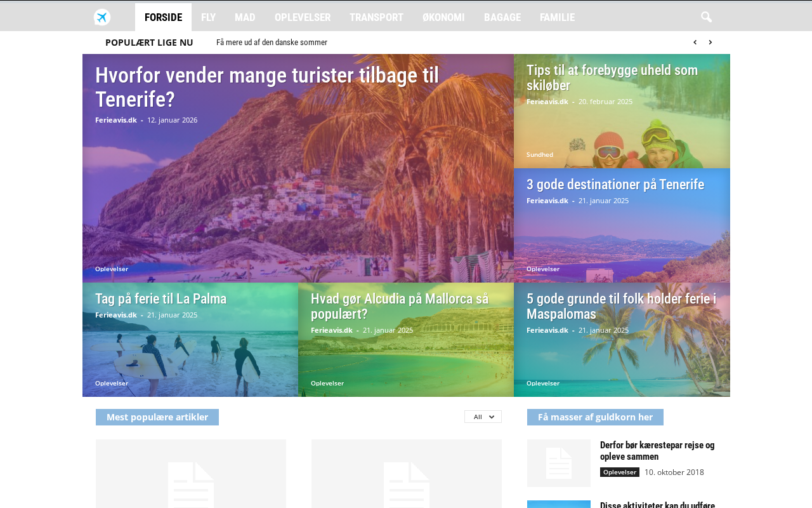Viewport: 812px width, 508px height.
Task: Open article '3 gode destinationer på Tenerife'
Action: click(x=615, y=184)
